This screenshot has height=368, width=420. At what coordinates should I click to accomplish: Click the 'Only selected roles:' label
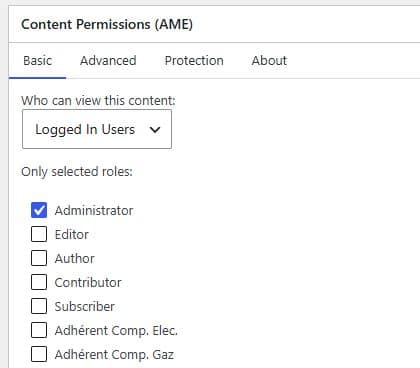click(77, 172)
